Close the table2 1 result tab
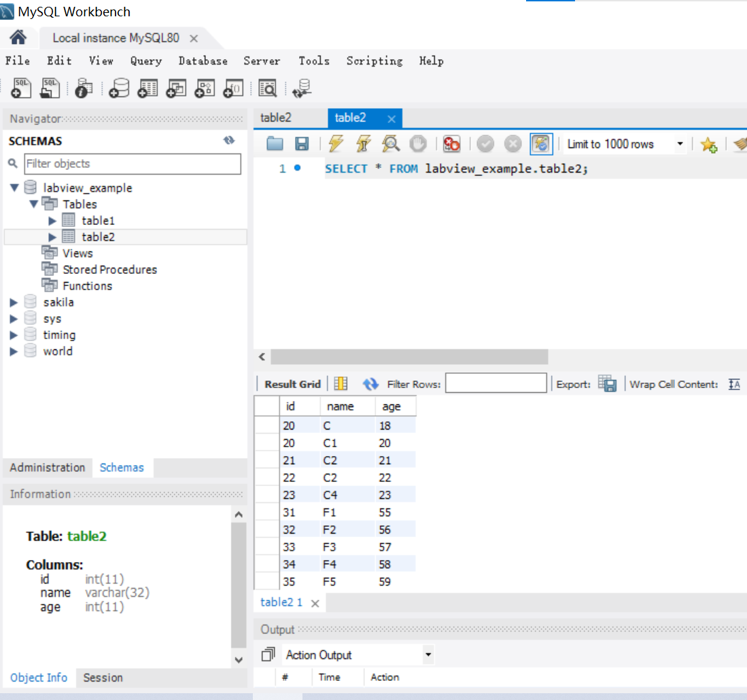The image size is (747, 700). click(x=315, y=603)
